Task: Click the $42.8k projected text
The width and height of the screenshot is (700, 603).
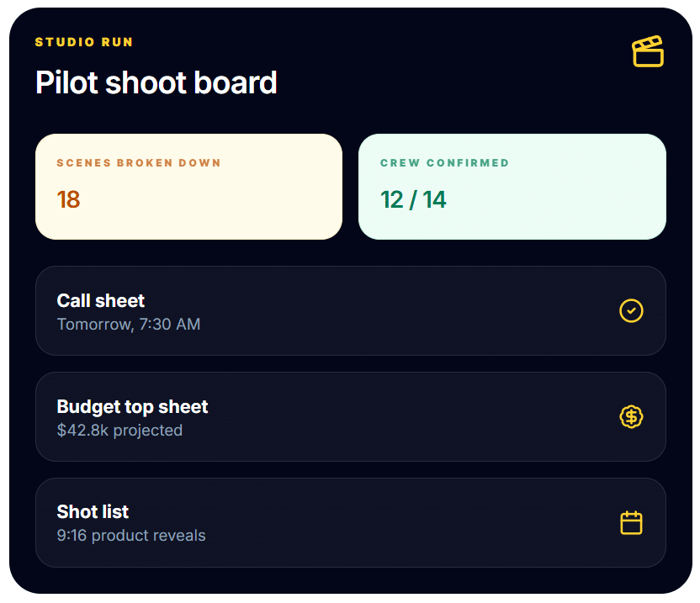Action: [x=119, y=431]
